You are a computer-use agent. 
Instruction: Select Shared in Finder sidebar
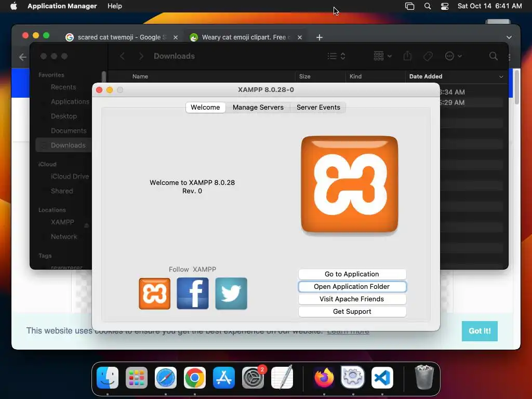pyautogui.click(x=63, y=191)
